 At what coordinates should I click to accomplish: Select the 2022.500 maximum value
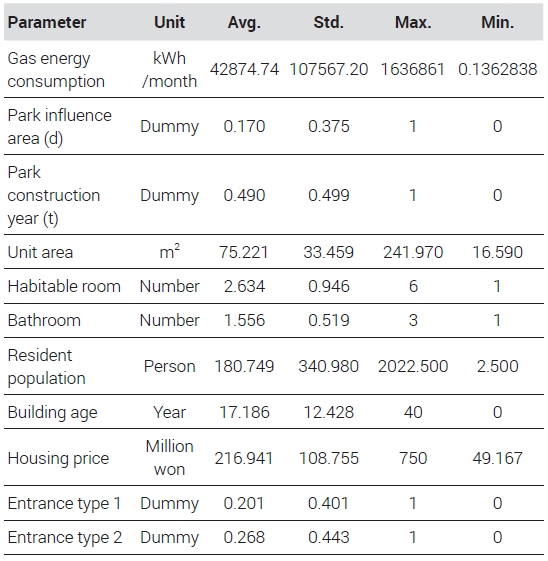pos(413,366)
